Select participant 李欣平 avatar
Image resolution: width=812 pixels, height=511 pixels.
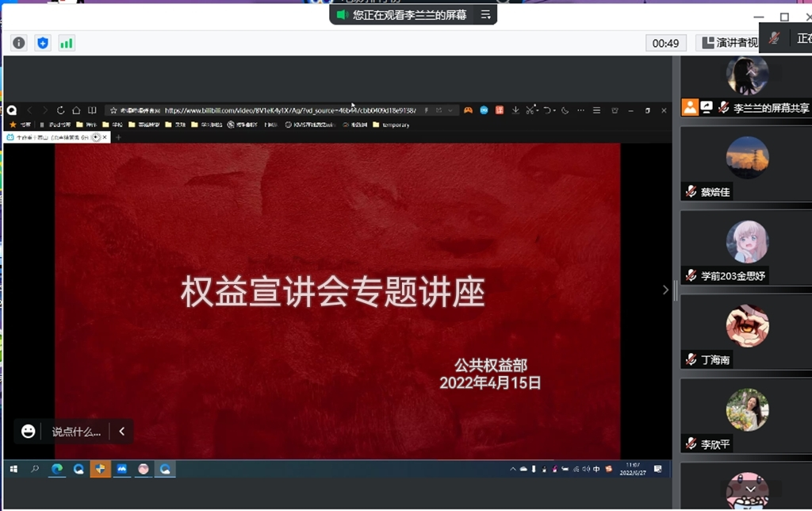(x=747, y=409)
